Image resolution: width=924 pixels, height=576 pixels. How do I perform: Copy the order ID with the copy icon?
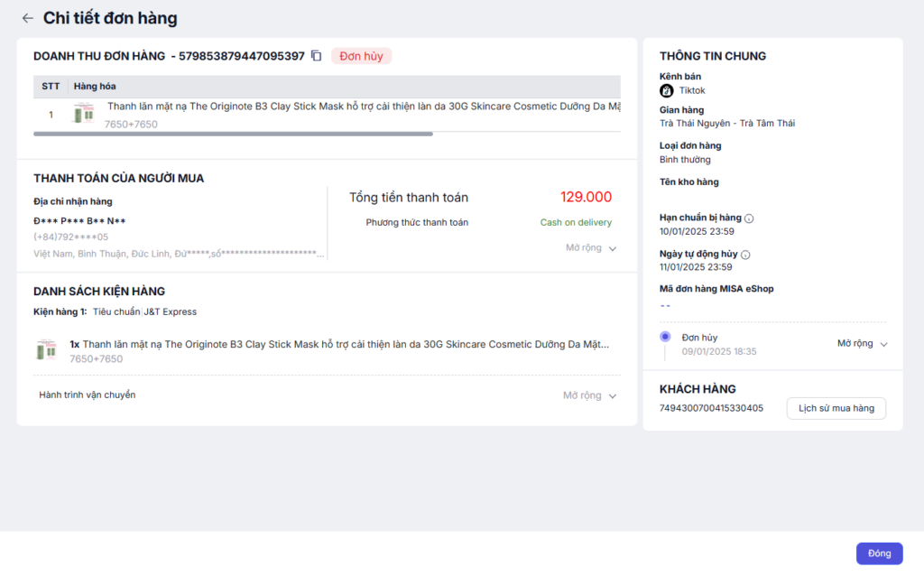click(316, 56)
